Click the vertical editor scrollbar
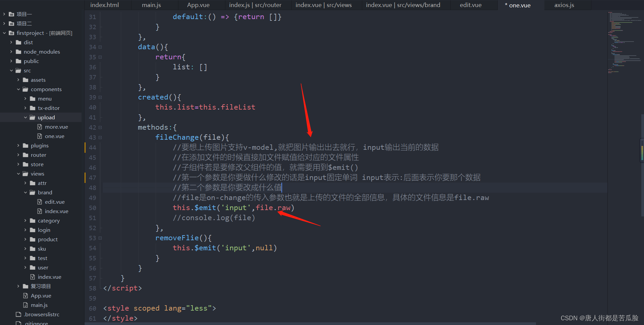 tap(642, 166)
